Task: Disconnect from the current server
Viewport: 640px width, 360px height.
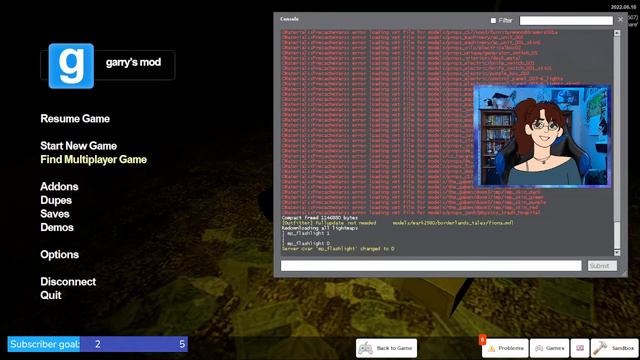Action: [68, 282]
